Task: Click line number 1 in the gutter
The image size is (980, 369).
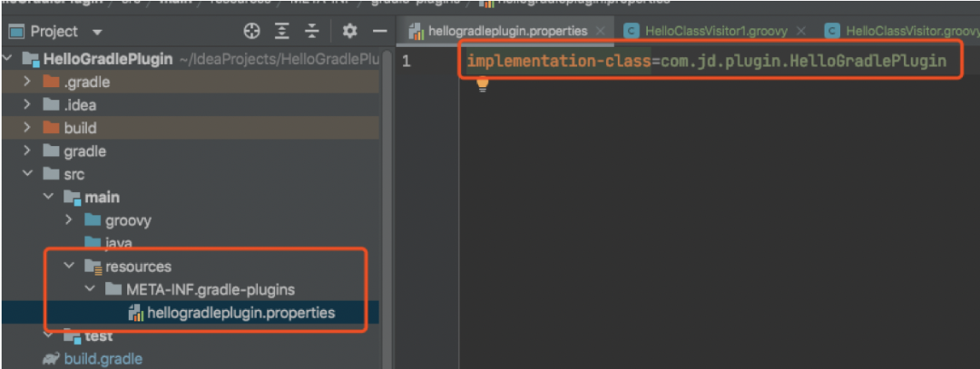Action: pyautogui.click(x=407, y=61)
